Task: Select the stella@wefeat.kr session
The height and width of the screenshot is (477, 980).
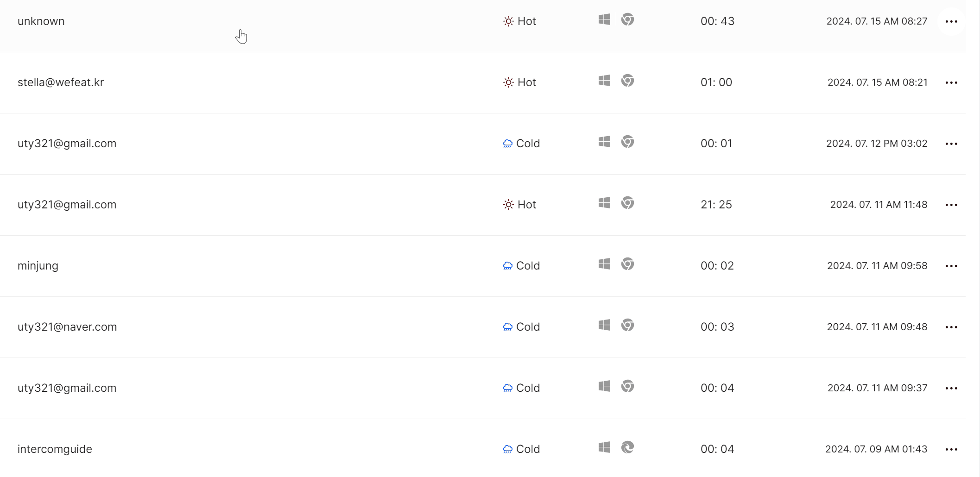Action: click(x=61, y=82)
